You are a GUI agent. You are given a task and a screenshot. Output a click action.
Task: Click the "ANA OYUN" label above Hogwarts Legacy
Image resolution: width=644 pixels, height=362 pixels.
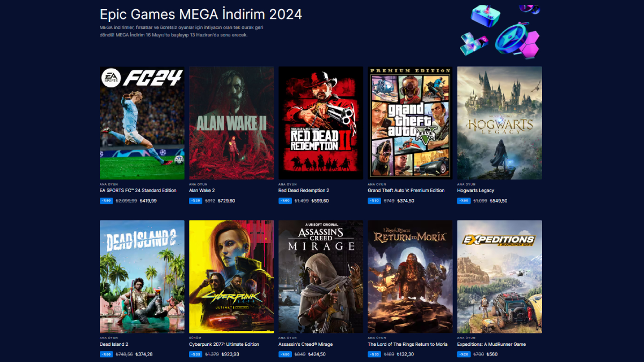click(x=466, y=184)
